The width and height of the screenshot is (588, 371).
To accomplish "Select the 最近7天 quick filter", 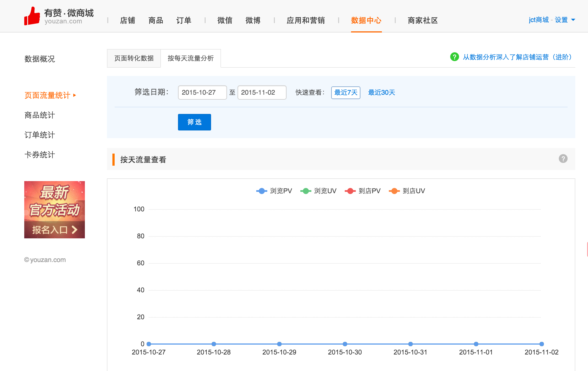I will 346,92.
